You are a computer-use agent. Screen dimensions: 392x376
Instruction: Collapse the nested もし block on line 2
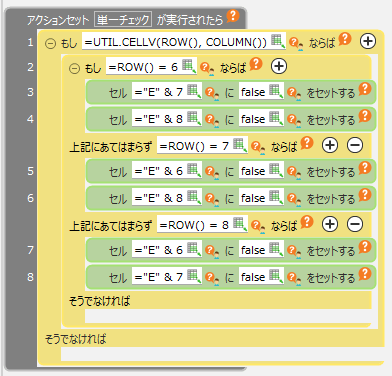tap(74, 68)
